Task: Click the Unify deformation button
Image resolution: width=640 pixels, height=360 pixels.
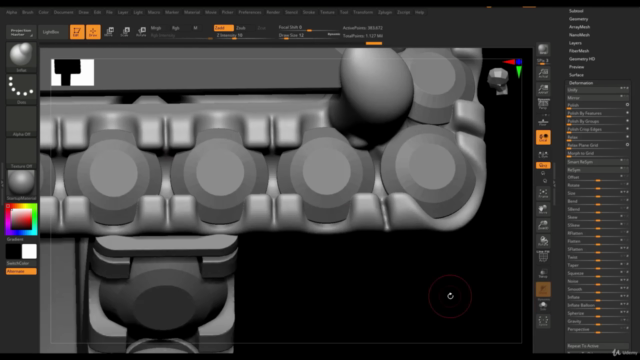Action: click(x=597, y=90)
